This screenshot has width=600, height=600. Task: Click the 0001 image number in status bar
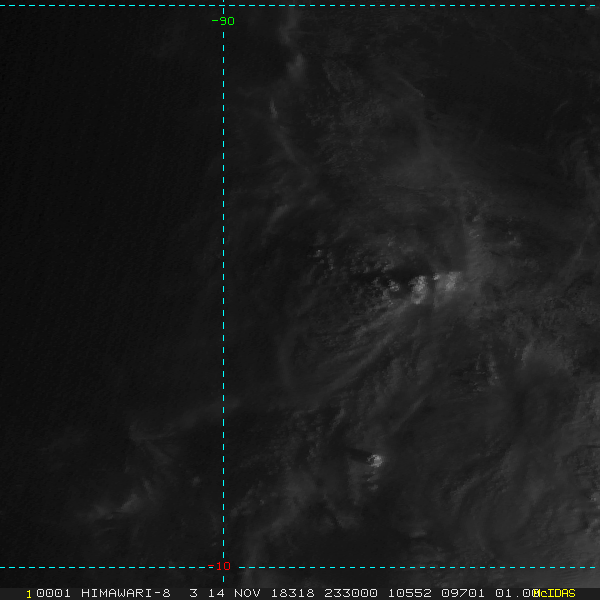(54, 593)
